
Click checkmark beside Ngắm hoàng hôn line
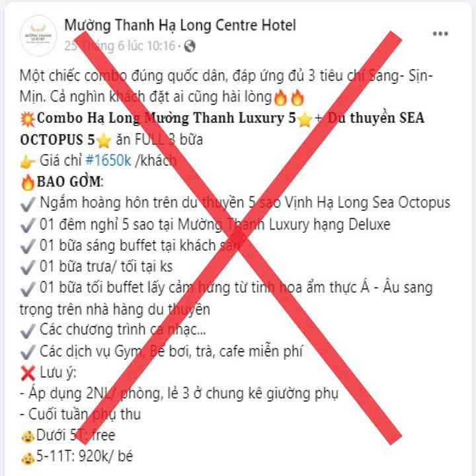28,204
